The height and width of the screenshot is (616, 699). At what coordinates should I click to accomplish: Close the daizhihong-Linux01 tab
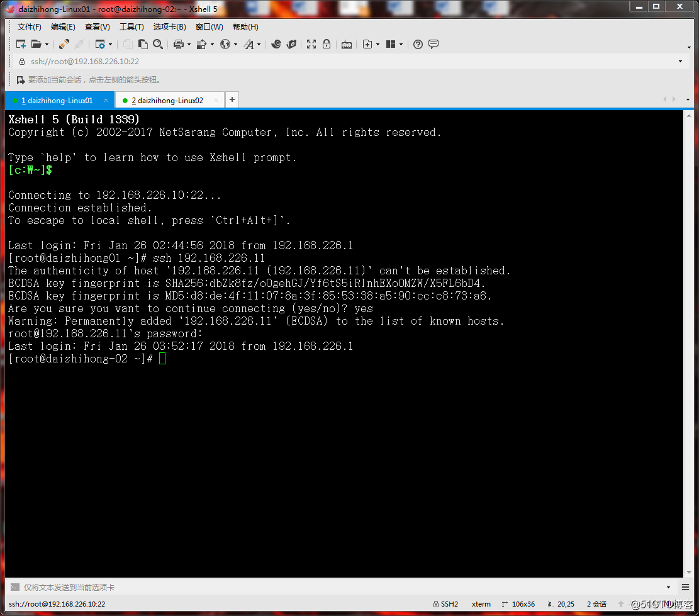click(x=106, y=100)
